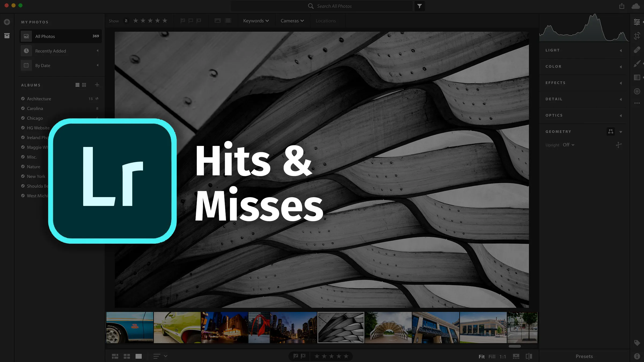644x362 pixels.
Task: Select the Linear Gradient tool
Action: click(637, 77)
